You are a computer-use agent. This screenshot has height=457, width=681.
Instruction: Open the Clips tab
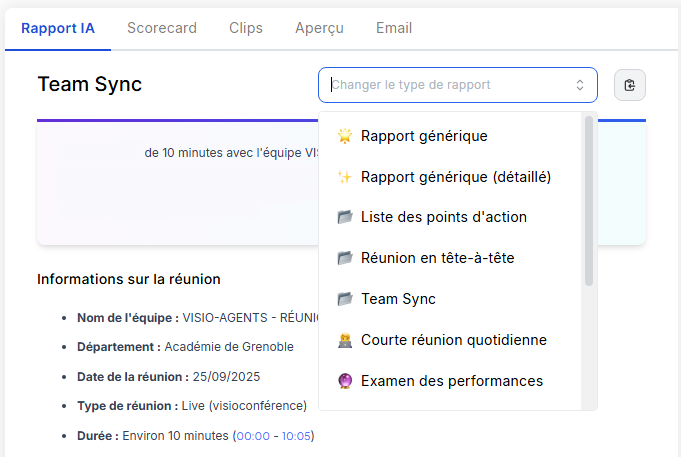246,28
